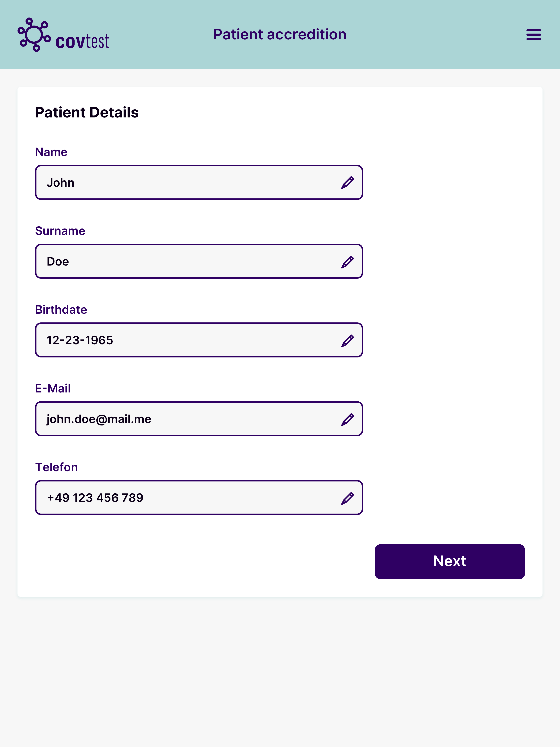560x747 pixels.
Task: Click the covtest virus logo
Action: (34, 35)
